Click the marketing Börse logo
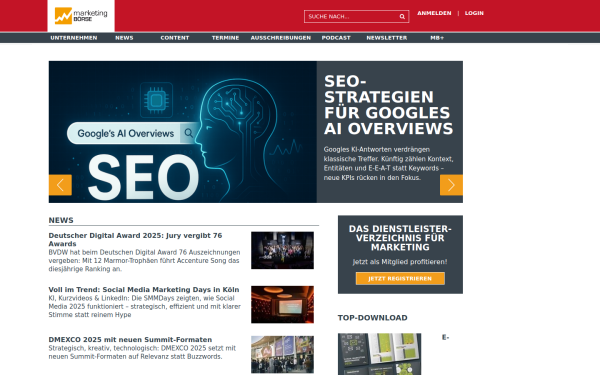600x375 pixels. pos(81,16)
